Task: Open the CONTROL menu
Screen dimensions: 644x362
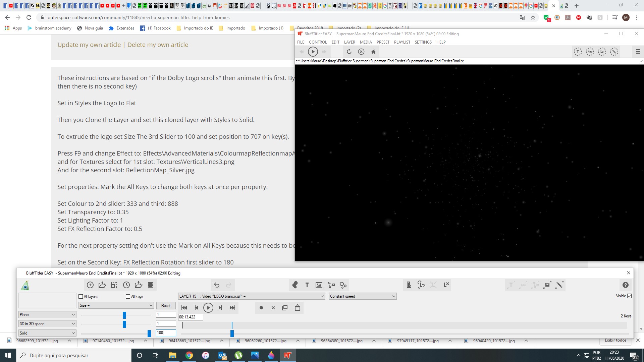Action: pyautogui.click(x=318, y=42)
